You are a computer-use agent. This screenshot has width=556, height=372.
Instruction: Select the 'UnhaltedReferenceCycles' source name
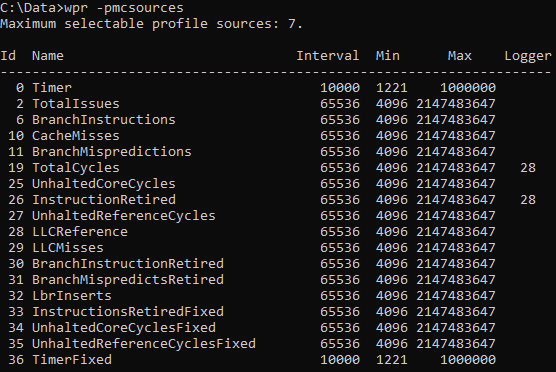click(x=124, y=215)
